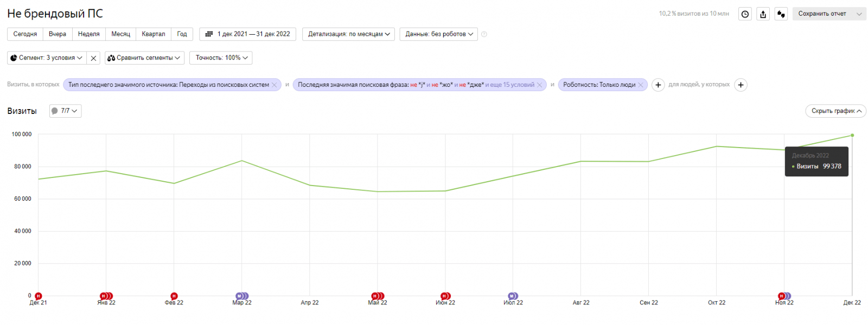868x325 pixels.
Task: Open the Точность: 100% dropdown
Action: pos(221,58)
